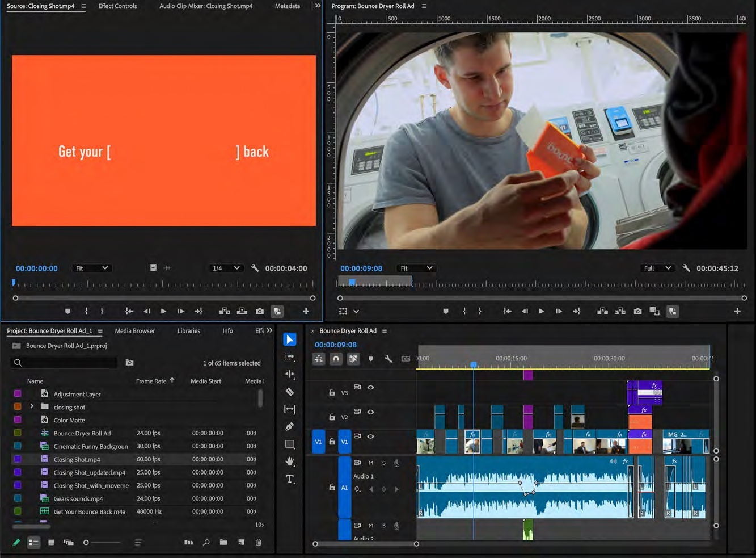Toggle linked selection in timeline

click(353, 359)
